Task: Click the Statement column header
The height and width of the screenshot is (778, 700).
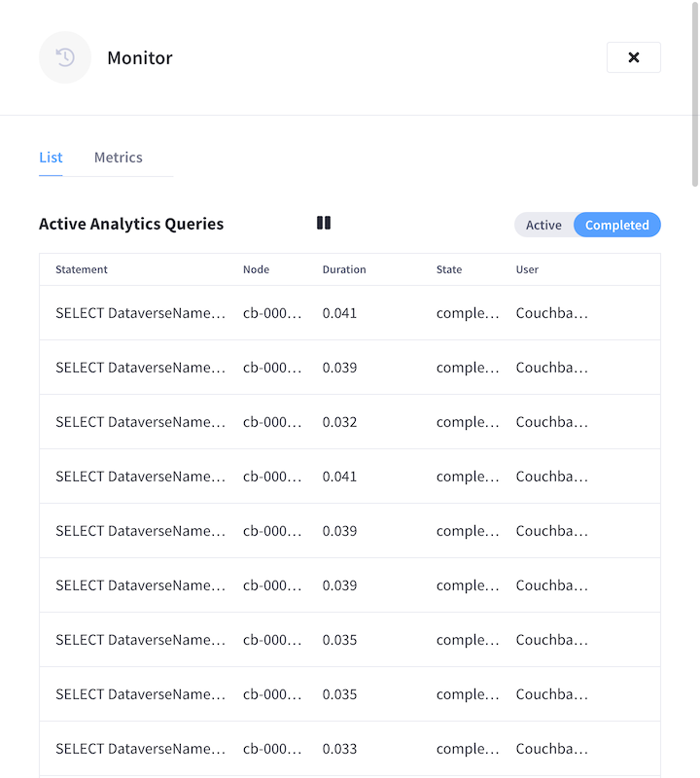Action: (x=81, y=269)
